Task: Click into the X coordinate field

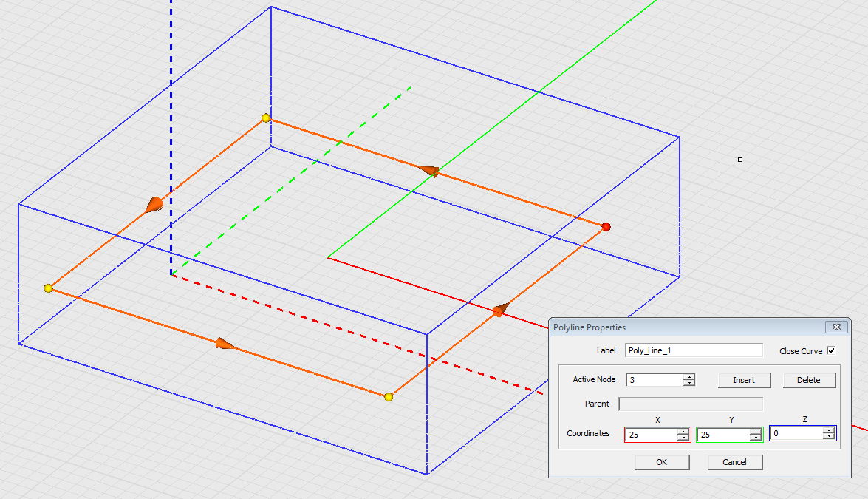Action: click(650, 435)
